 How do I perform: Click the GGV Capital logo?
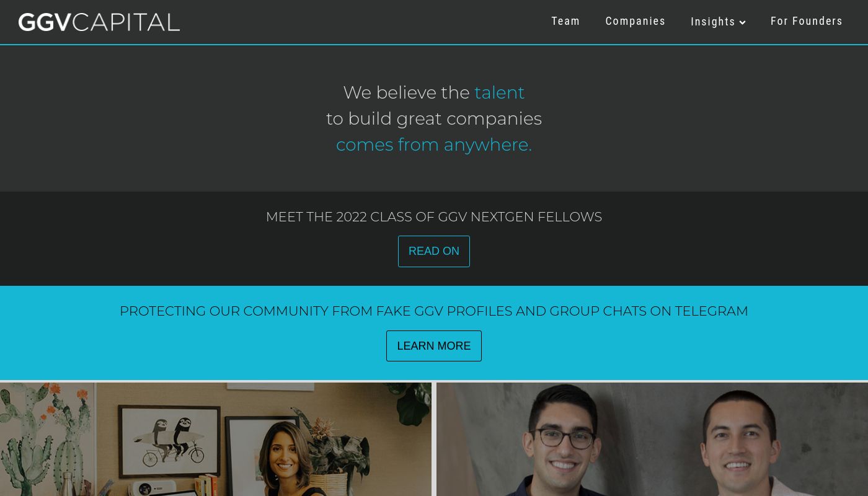click(99, 22)
